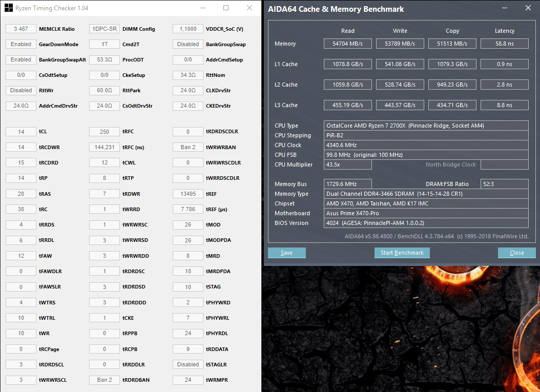
Task: Click the DIMM Config 1DPC-SR box
Action: pos(105,29)
